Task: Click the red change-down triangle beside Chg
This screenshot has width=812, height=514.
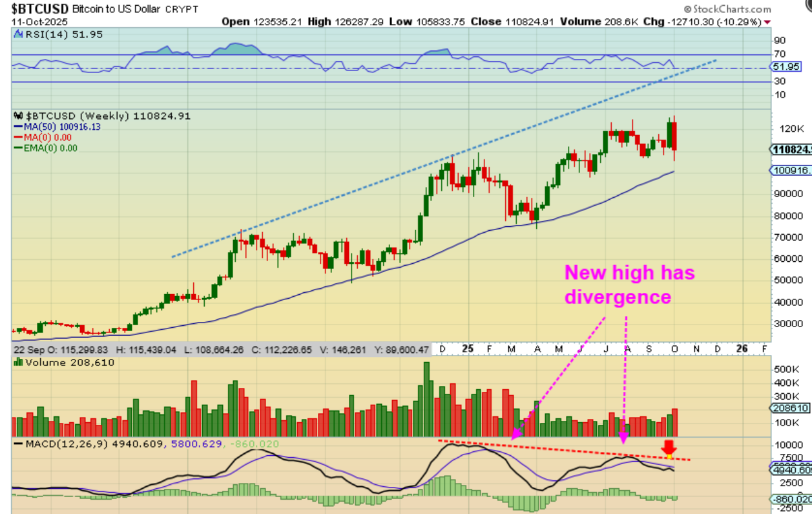Action: [x=767, y=22]
